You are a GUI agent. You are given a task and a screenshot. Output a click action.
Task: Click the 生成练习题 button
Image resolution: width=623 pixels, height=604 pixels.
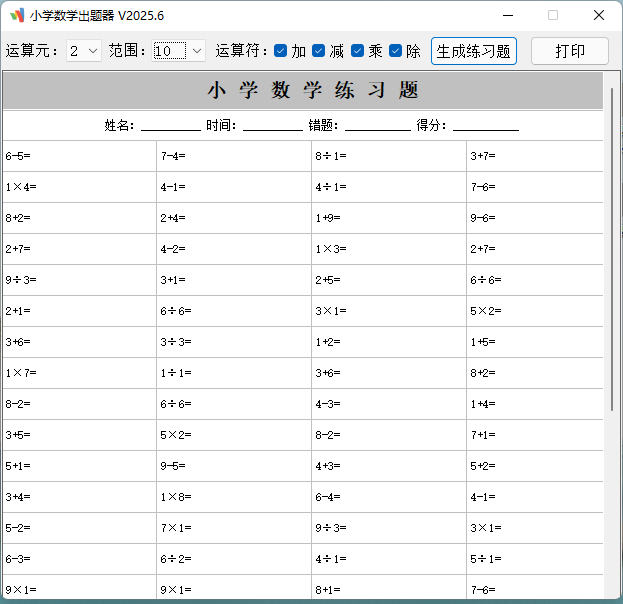click(x=474, y=51)
